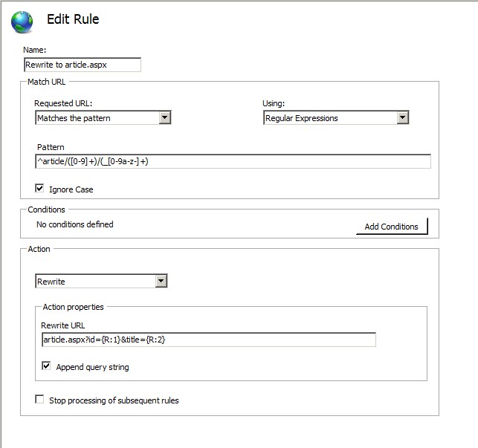Click the Pattern field label
Viewport: 478px width, 448px height.
[x=51, y=147]
